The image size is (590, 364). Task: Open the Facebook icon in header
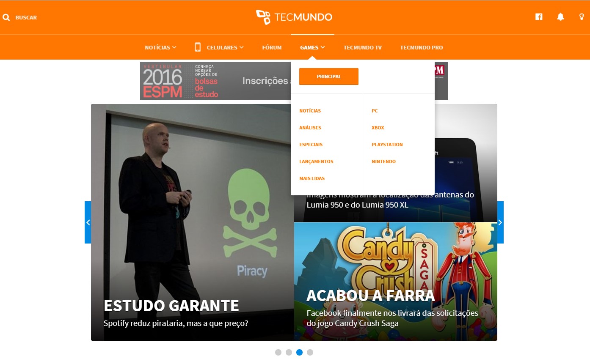coord(539,17)
